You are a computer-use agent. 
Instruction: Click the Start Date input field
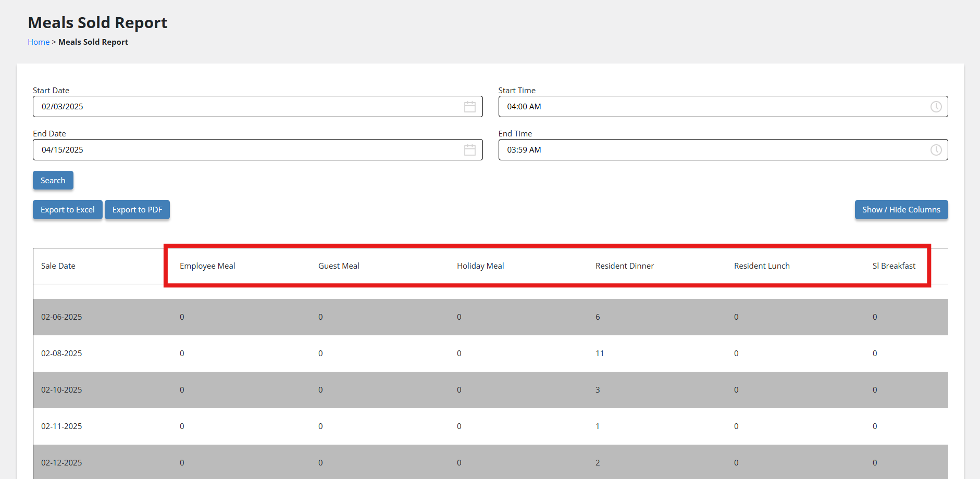pos(258,107)
